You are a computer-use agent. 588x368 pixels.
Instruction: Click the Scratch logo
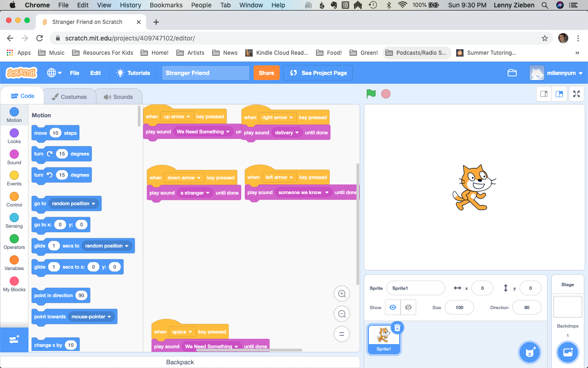tap(21, 73)
